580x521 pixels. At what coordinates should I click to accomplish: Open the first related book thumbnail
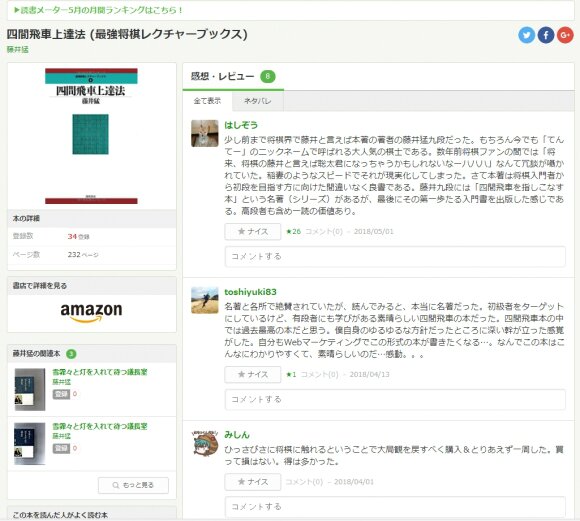tap(30, 389)
